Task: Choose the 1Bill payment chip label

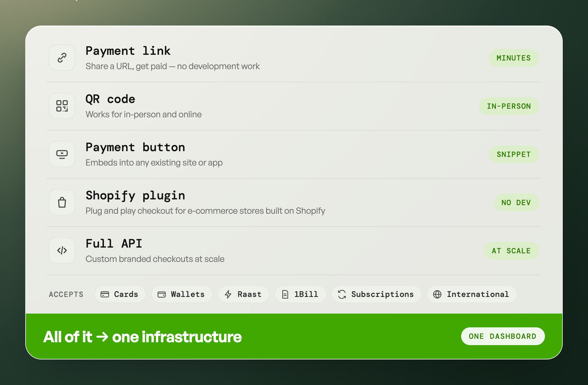Action: (x=306, y=294)
